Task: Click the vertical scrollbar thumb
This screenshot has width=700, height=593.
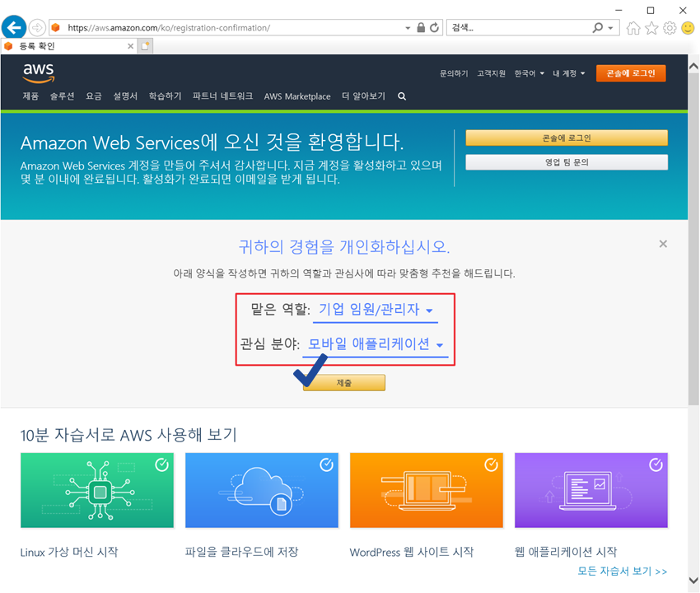Action: tap(693, 239)
